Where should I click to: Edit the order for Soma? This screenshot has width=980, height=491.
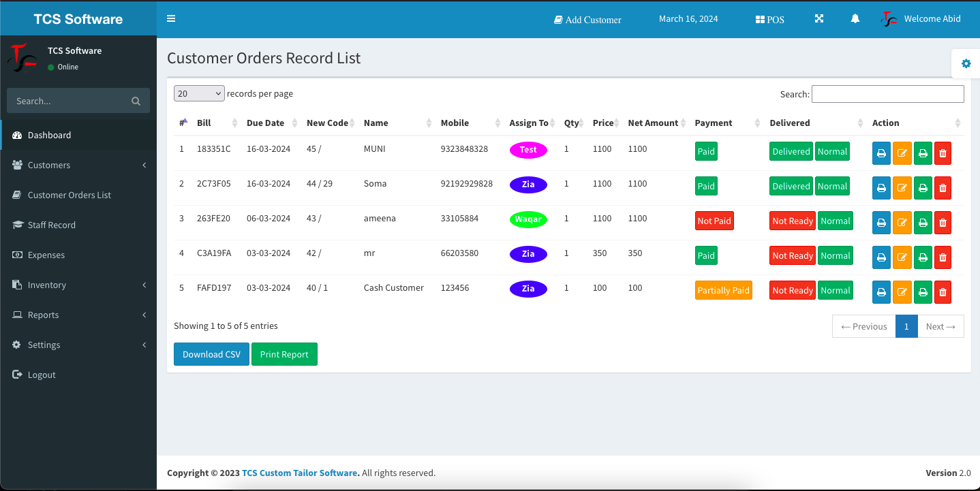[902, 188]
